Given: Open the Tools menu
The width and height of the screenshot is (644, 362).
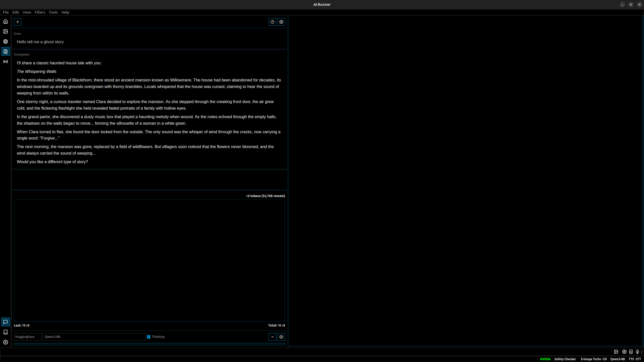Looking at the screenshot, I should (53, 12).
